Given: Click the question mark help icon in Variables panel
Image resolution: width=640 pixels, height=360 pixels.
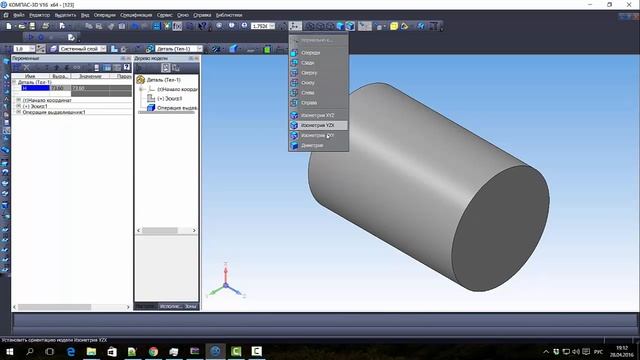Looking at the screenshot, I should pos(127,67).
